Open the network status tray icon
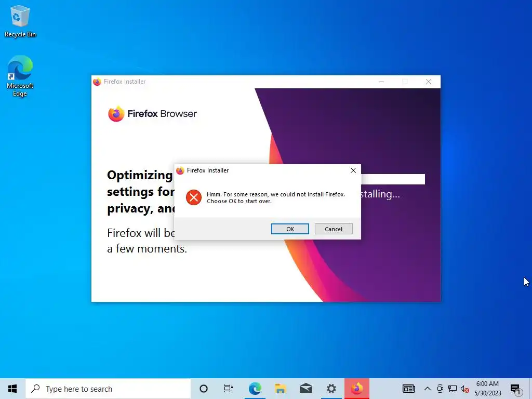The width and height of the screenshot is (532, 399). click(x=453, y=389)
